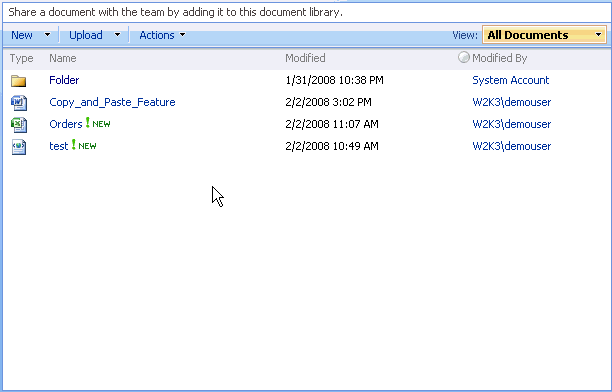The height and width of the screenshot is (392, 612).
Task: Open the Actions menu
Action: click(162, 35)
